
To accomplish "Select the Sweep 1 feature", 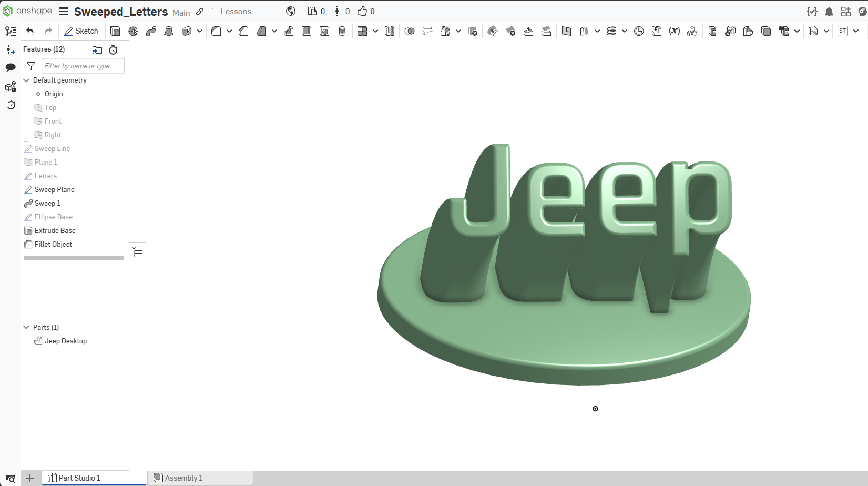I will tap(47, 204).
